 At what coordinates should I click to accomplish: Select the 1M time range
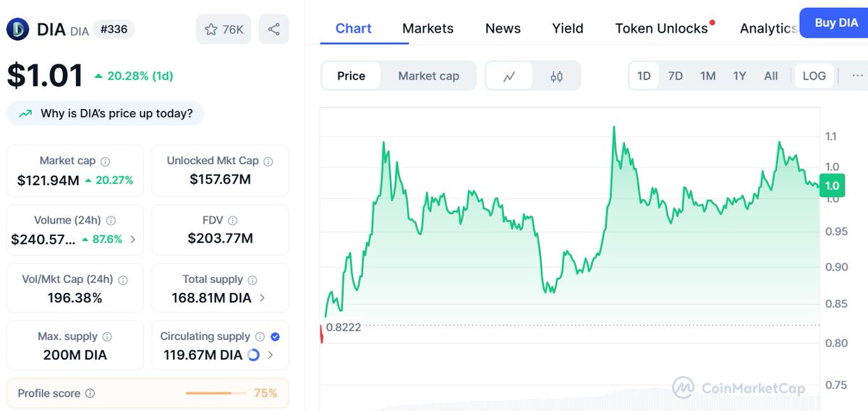tap(708, 76)
